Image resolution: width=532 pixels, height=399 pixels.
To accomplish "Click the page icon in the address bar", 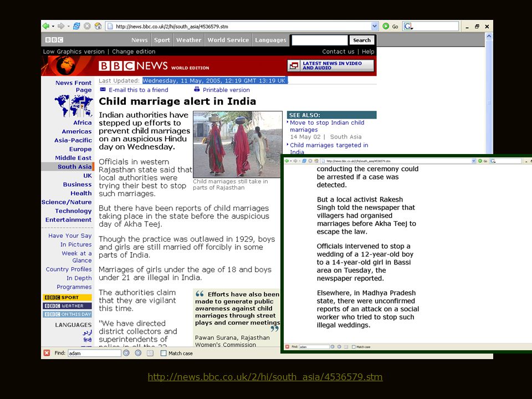I will click(x=110, y=26).
